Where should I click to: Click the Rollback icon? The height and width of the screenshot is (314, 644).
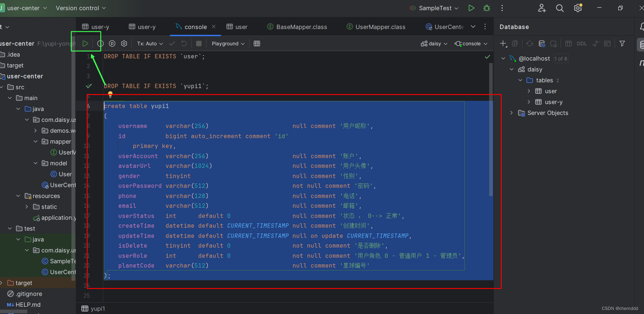click(x=184, y=44)
